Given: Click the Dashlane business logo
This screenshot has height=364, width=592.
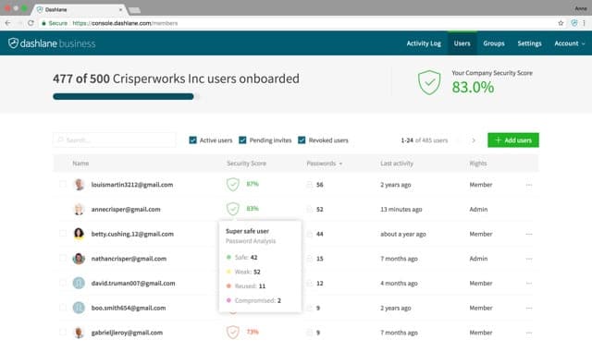Looking at the screenshot, I should pyautogui.click(x=52, y=43).
